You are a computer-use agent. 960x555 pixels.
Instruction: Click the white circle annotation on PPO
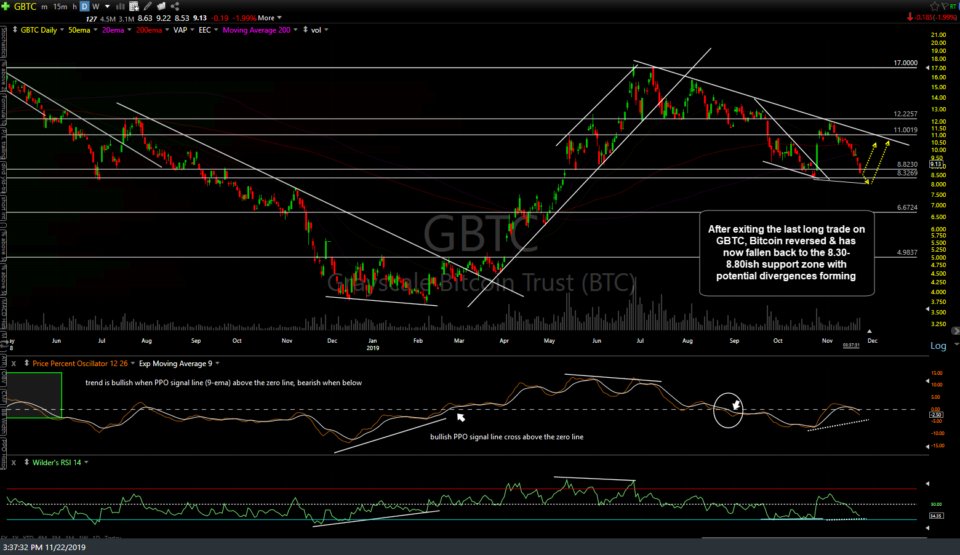click(728, 410)
